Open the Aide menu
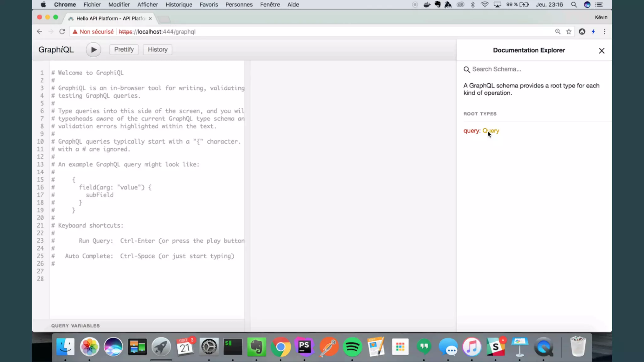This screenshot has width=644, height=362. [293, 4]
